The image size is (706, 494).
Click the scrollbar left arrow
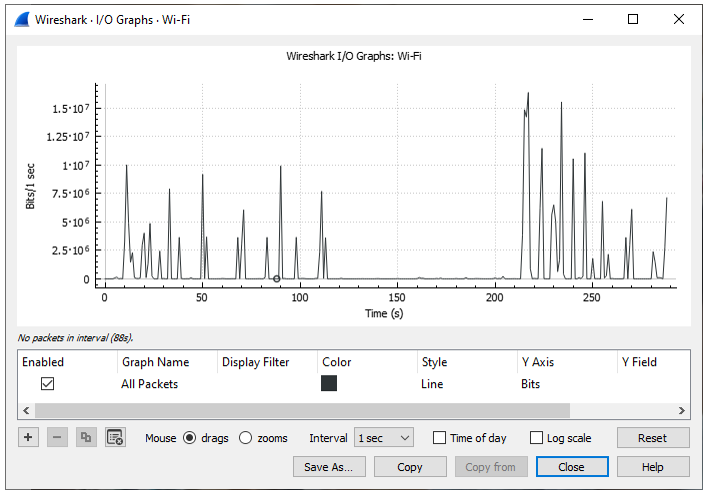[x=26, y=410]
